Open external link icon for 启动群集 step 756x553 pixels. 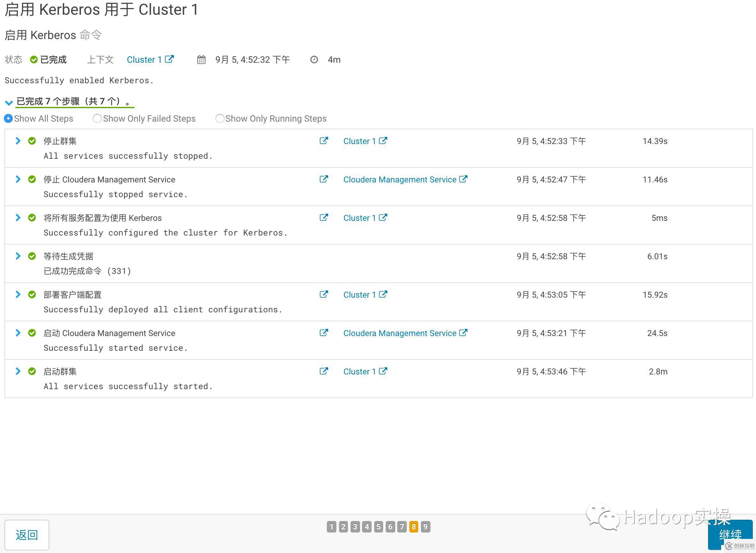323,371
